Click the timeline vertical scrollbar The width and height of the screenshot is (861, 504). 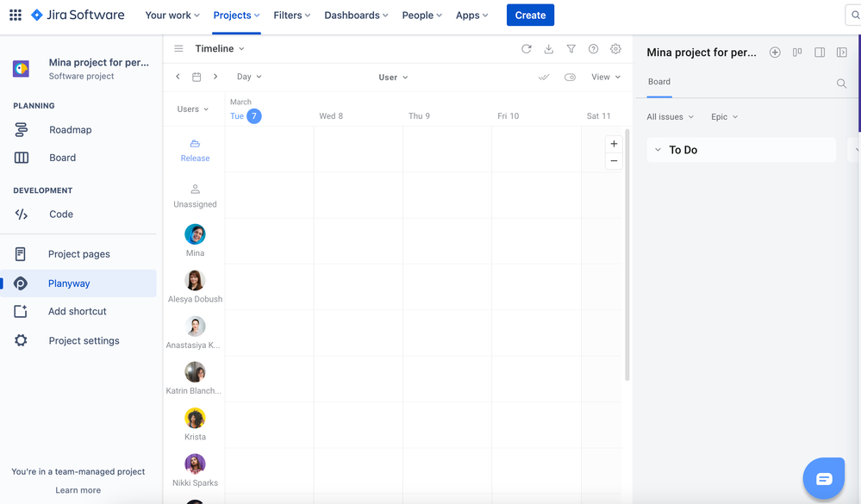coord(627,255)
